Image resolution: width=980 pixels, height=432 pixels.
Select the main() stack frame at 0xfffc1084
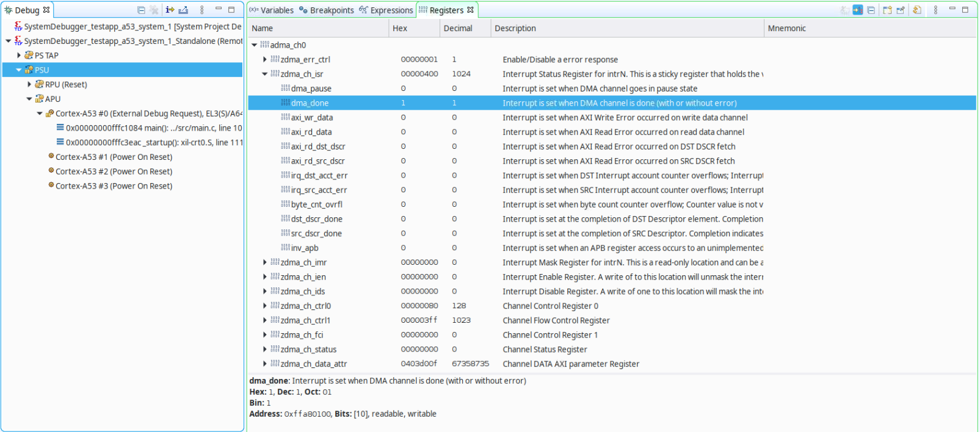click(153, 128)
